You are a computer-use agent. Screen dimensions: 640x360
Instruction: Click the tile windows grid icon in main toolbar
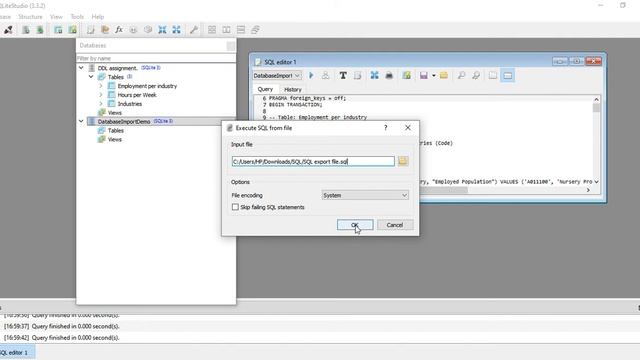tap(212, 30)
